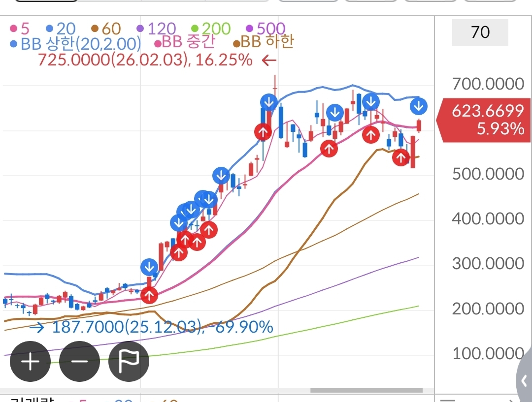Expand the side panel with the right-edge chevron
This screenshot has width=532, height=402.
[524, 380]
